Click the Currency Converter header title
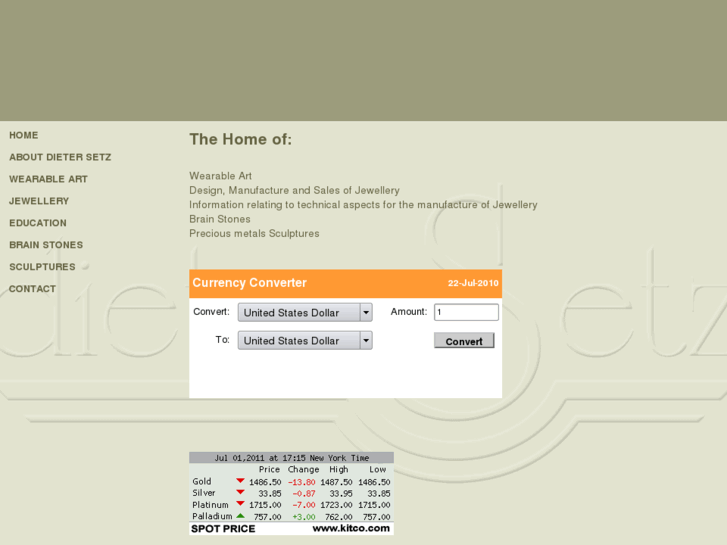 tap(249, 282)
